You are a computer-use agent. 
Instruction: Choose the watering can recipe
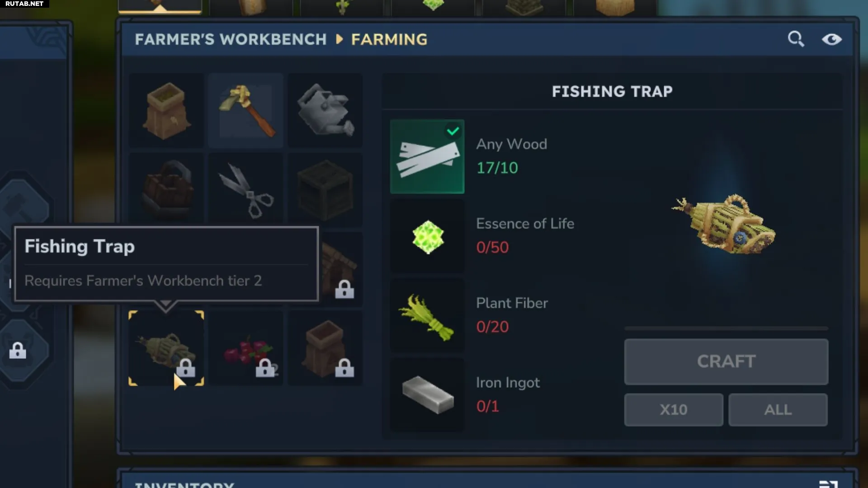coord(325,111)
